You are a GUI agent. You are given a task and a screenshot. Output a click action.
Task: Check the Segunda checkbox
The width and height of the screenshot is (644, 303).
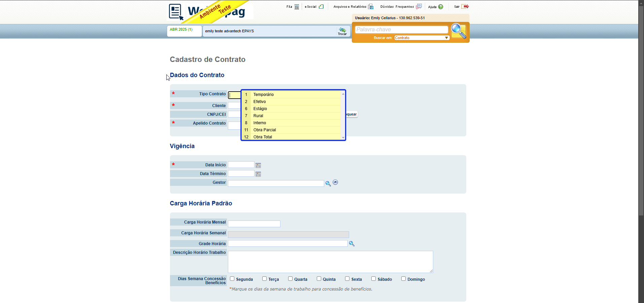tap(232, 279)
